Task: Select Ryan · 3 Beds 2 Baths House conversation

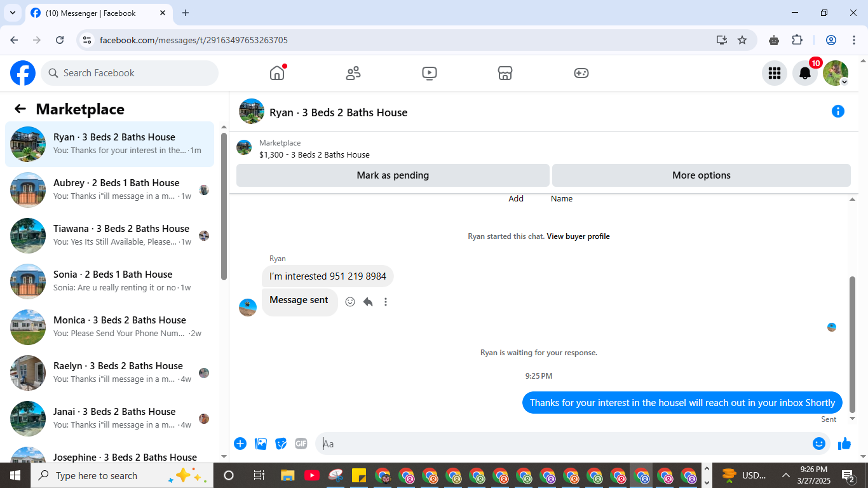Action: point(109,144)
